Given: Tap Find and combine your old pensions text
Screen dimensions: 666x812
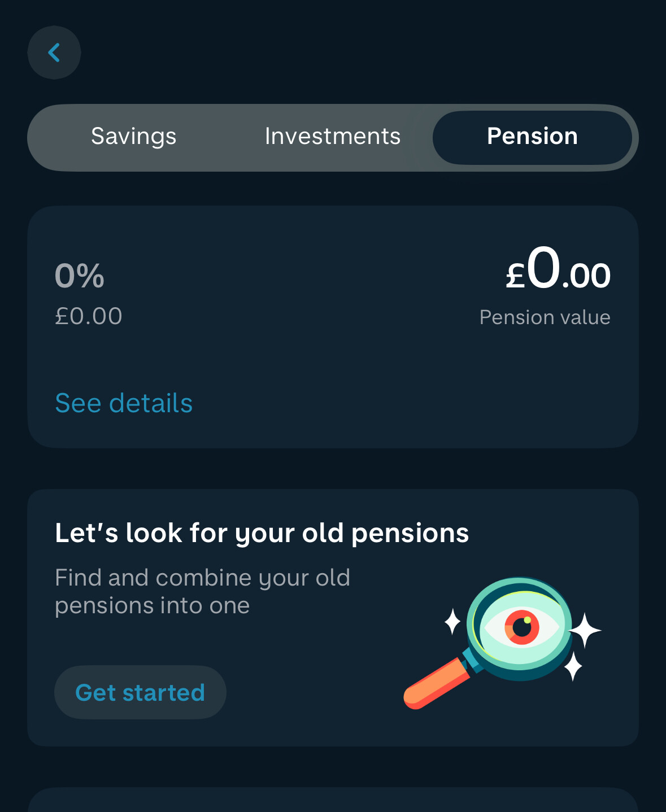Looking at the screenshot, I should click(202, 592).
